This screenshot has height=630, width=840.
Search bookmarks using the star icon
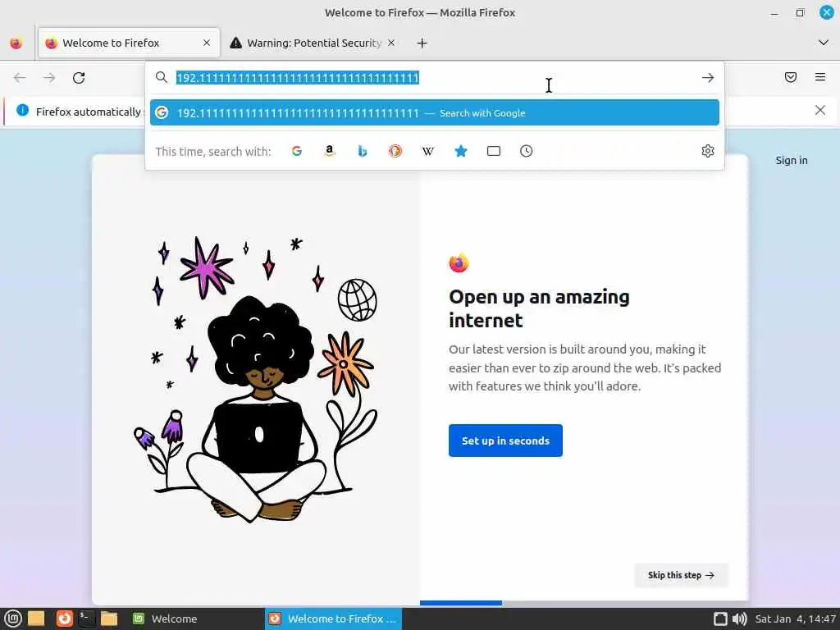tap(461, 151)
